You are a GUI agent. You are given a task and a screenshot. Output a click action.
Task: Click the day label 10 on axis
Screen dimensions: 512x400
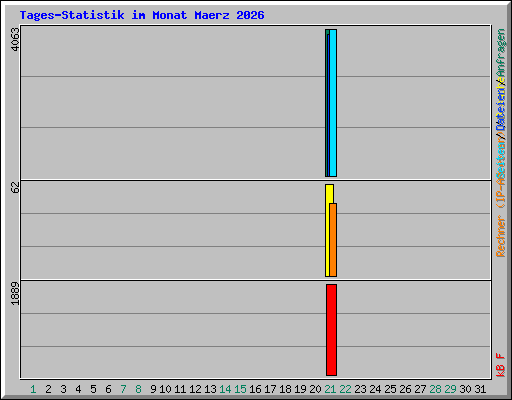(x=165, y=389)
